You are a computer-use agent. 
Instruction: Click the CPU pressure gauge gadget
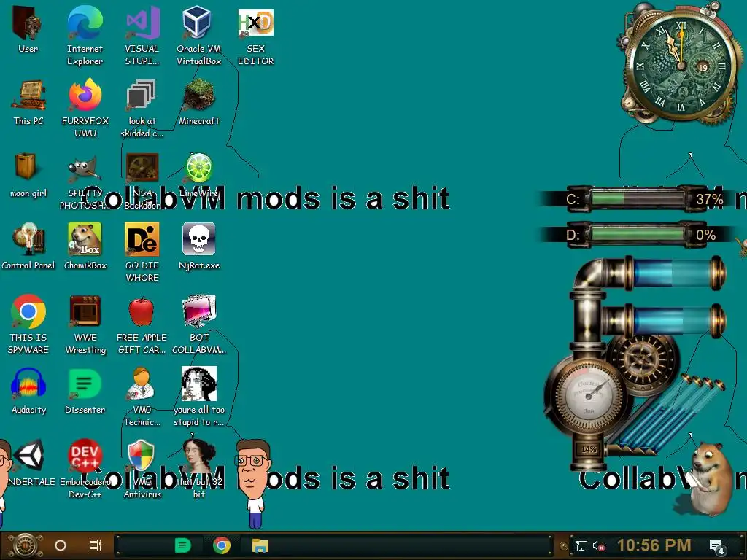click(x=589, y=396)
